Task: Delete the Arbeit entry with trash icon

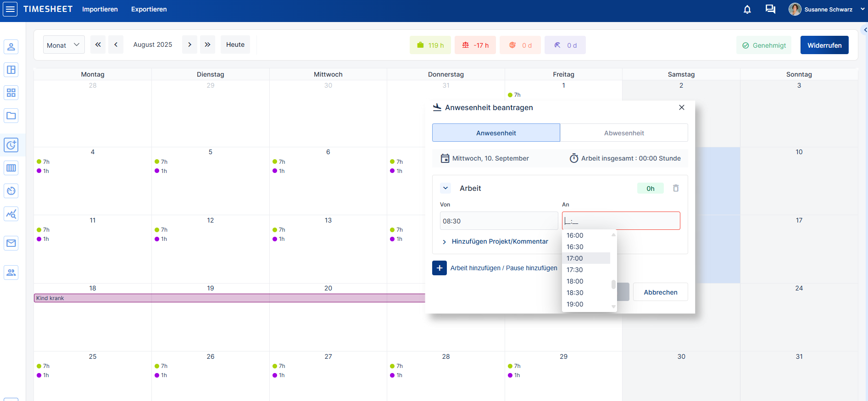Action: [675, 188]
